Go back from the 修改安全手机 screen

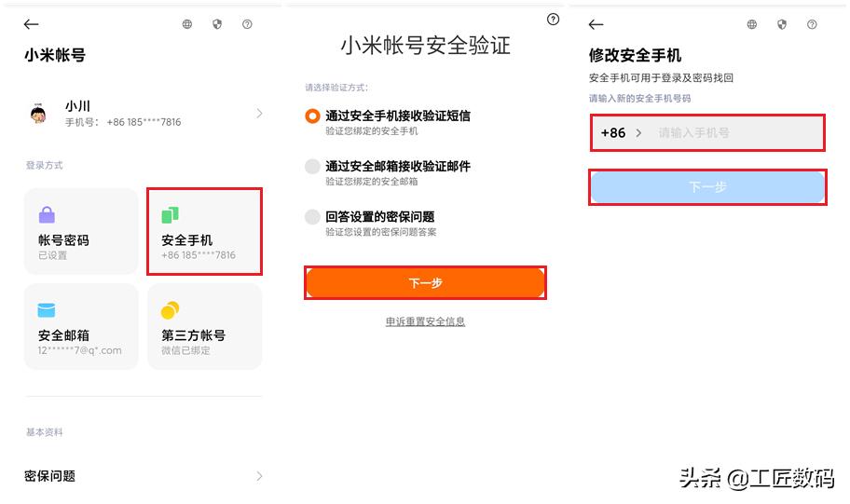point(596,24)
